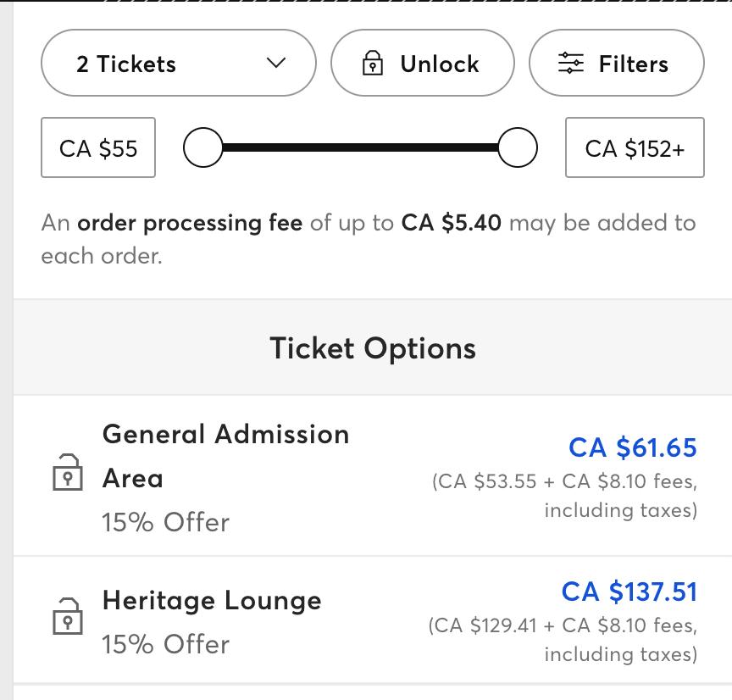
Task: Click the chevron arrow in tickets selector
Action: 275,64
